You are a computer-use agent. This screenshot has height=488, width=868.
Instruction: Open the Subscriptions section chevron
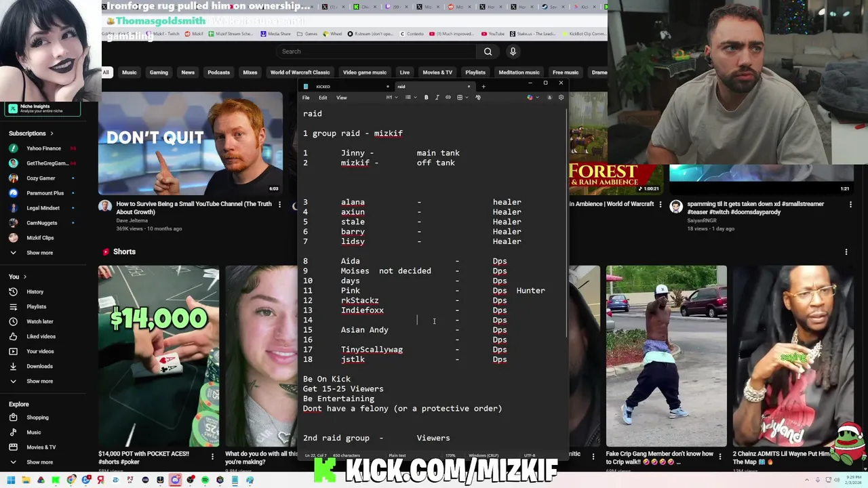click(x=52, y=134)
